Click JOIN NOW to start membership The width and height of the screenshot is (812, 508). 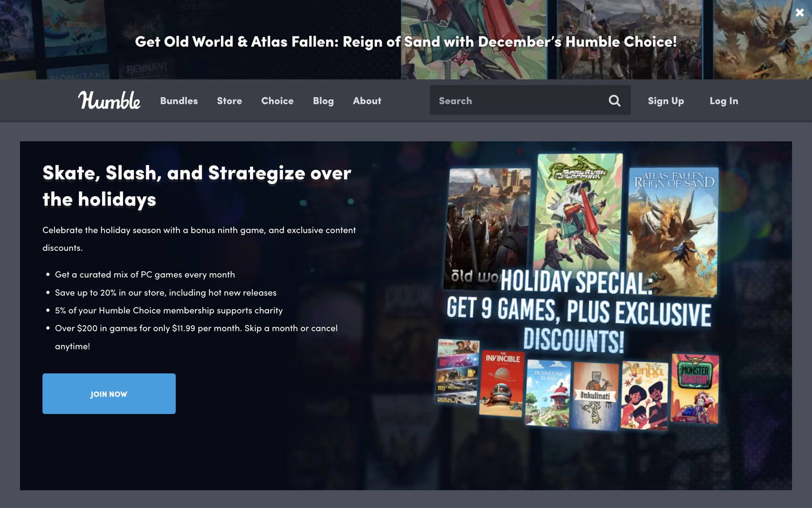coord(108,393)
